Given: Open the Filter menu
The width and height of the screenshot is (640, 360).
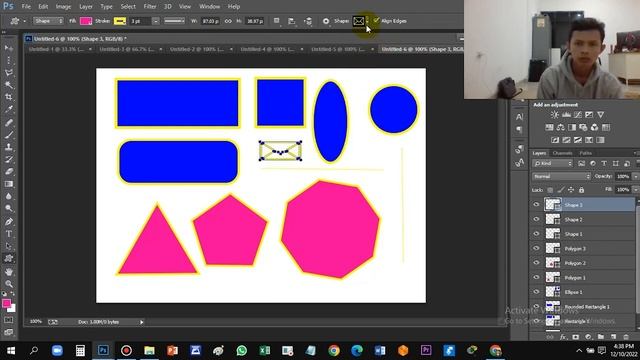Looking at the screenshot, I should (x=150, y=7).
